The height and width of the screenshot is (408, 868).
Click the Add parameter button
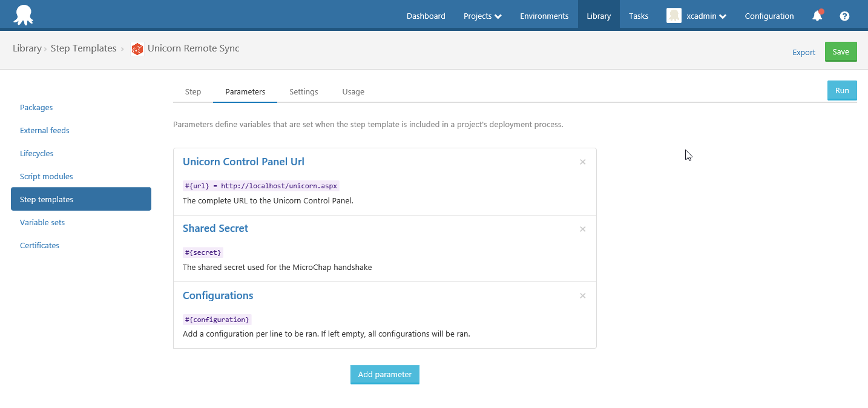tap(385, 375)
